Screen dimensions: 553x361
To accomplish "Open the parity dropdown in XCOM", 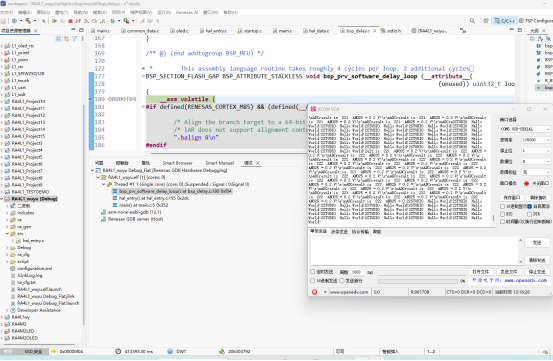I will pos(536,172).
